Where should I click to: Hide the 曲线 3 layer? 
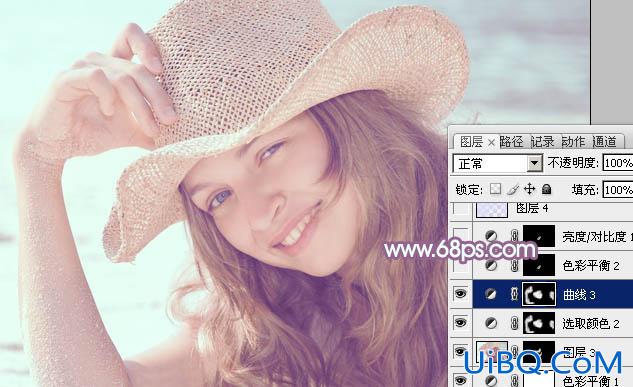461,294
